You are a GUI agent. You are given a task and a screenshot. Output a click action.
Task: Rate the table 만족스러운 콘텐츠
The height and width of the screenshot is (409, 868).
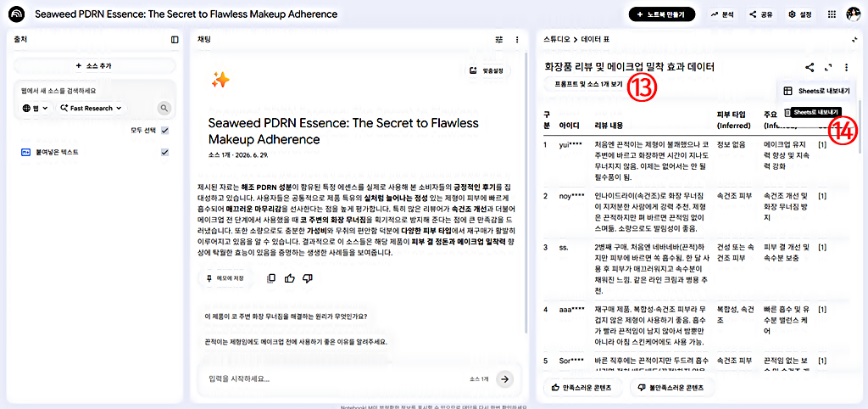click(584, 388)
